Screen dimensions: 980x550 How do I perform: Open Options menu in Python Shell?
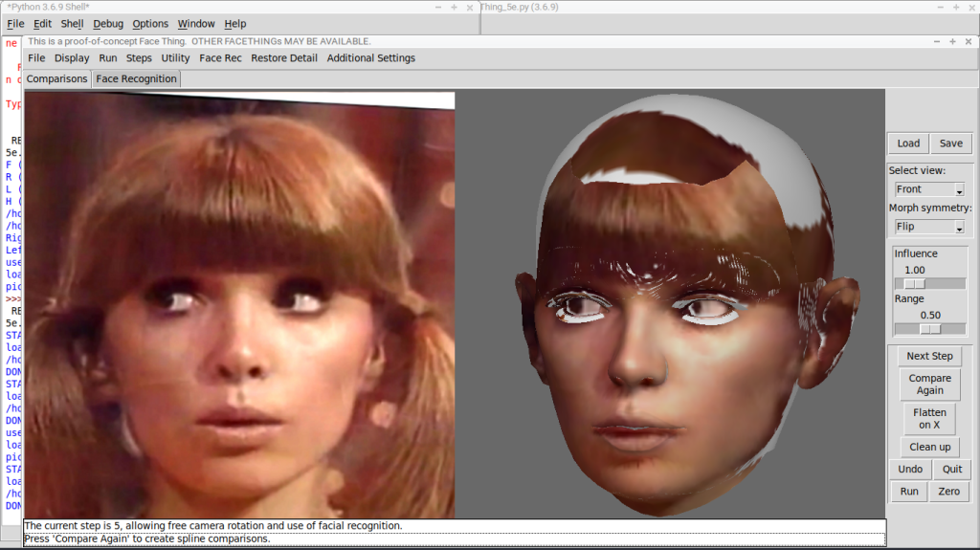pos(150,24)
